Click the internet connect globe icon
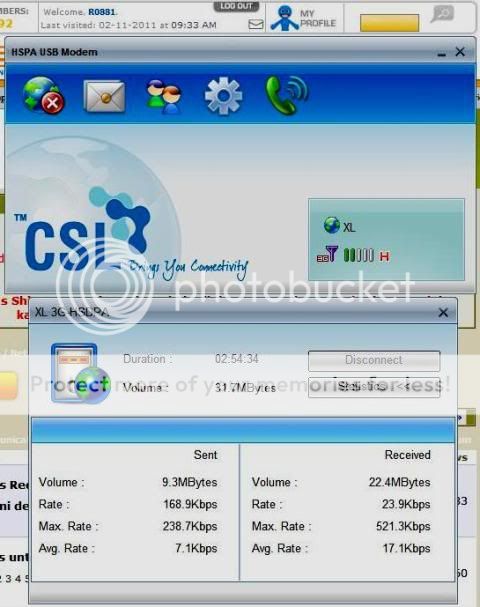480x607 pixels. point(43,96)
